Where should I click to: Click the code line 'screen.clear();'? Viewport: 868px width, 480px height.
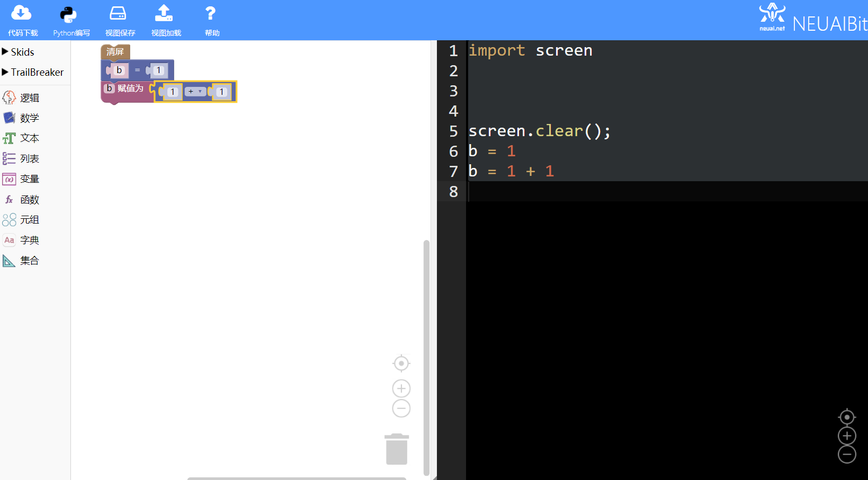point(540,131)
